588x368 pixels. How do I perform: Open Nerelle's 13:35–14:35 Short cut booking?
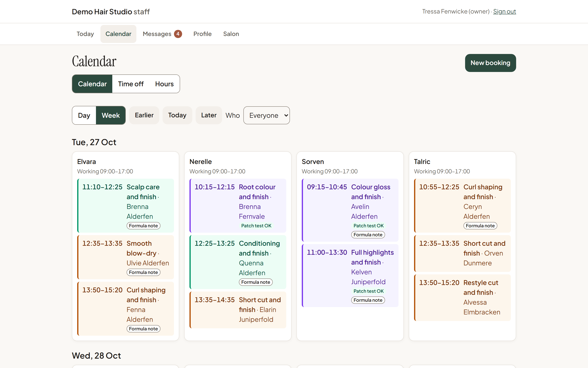[238, 310]
